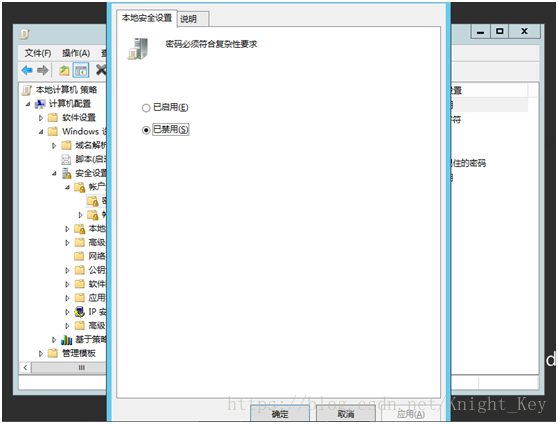Viewport: 558px width, 424px height.
Task: Click the 软件设置 folder icon
Action: coord(53,117)
